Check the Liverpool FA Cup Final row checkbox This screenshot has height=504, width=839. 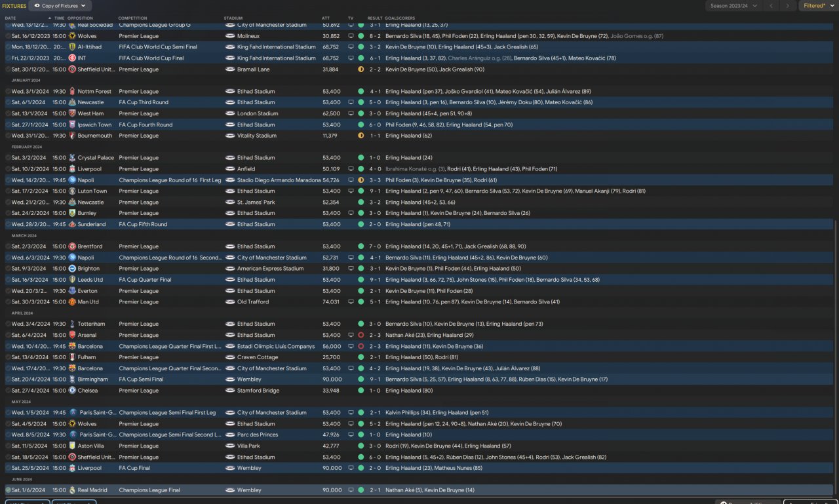[x=8, y=468]
